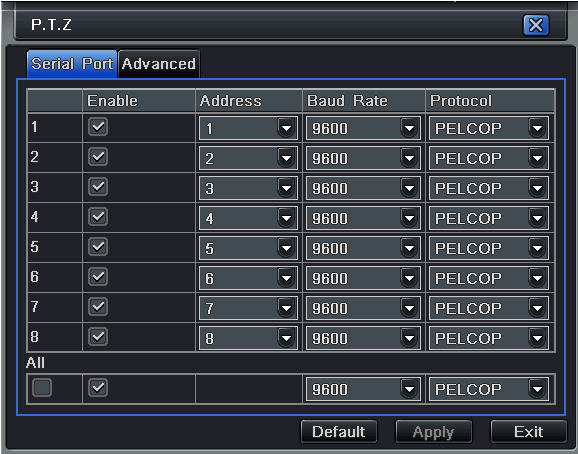
Task: Toggle Enable checkbox for channel 4
Action: (98, 217)
